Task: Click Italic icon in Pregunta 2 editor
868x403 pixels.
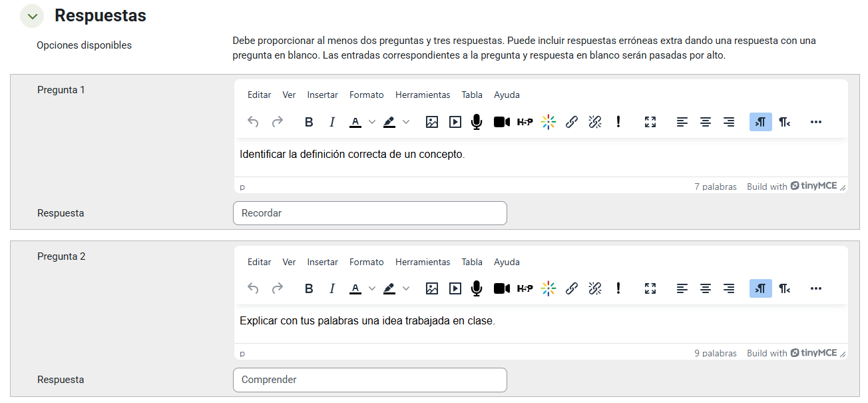Action: pyautogui.click(x=331, y=288)
